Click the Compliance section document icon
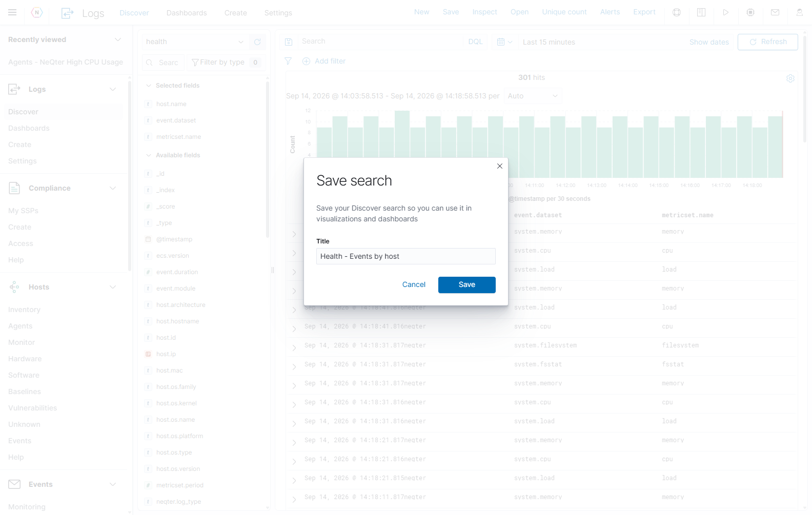Image resolution: width=812 pixels, height=515 pixels. 14,188
